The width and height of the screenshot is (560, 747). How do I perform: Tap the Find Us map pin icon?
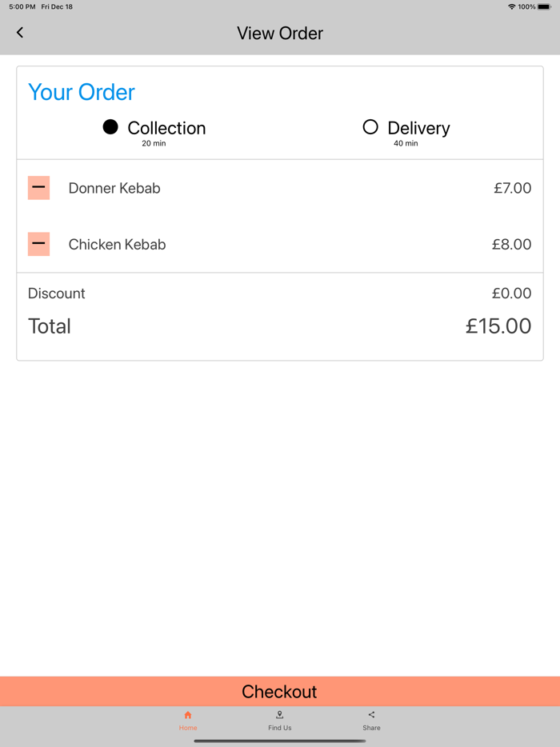[x=280, y=715]
